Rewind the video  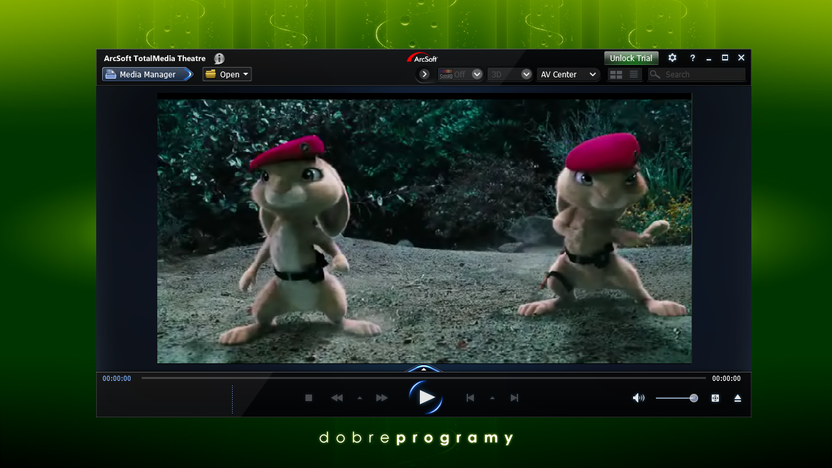pyautogui.click(x=337, y=397)
